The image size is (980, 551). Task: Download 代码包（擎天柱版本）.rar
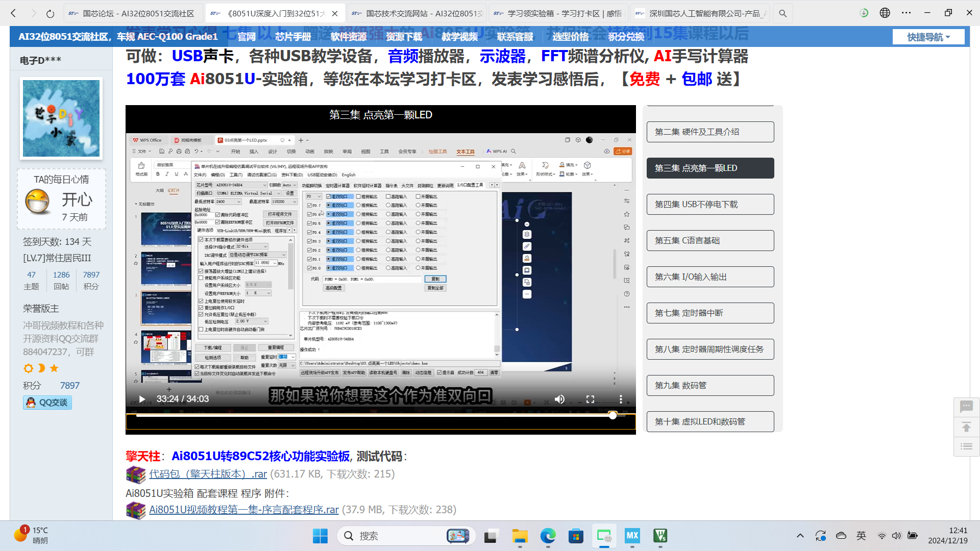pos(208,474)
